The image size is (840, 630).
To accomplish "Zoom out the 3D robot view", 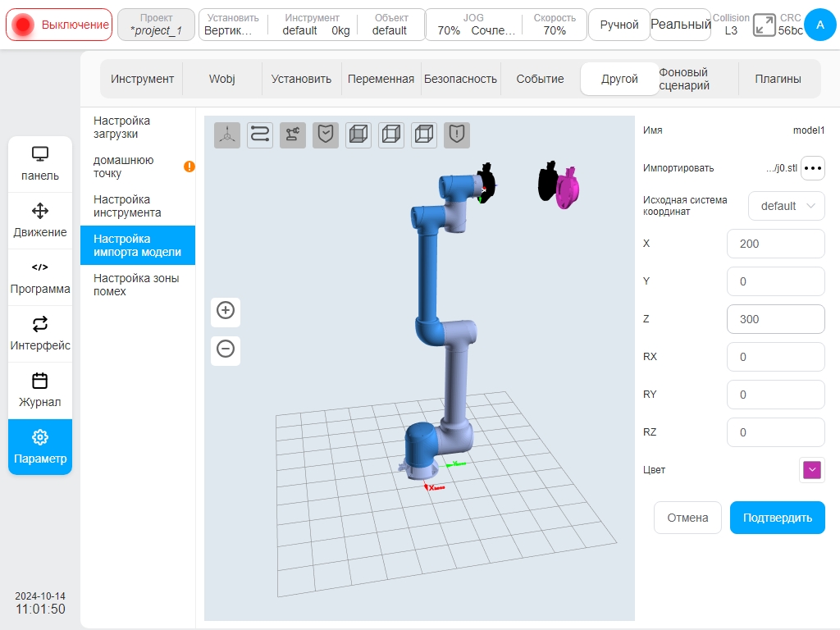I will tap(226, 349).
